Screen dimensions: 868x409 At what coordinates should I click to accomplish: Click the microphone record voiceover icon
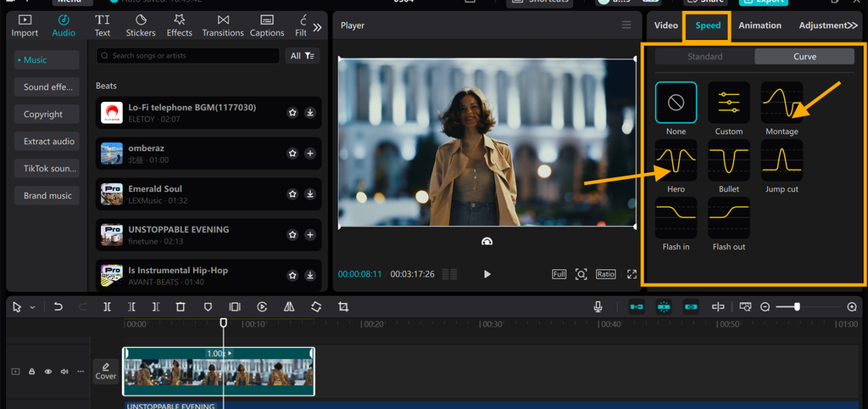pyautogui.click(x=598, y=307)
